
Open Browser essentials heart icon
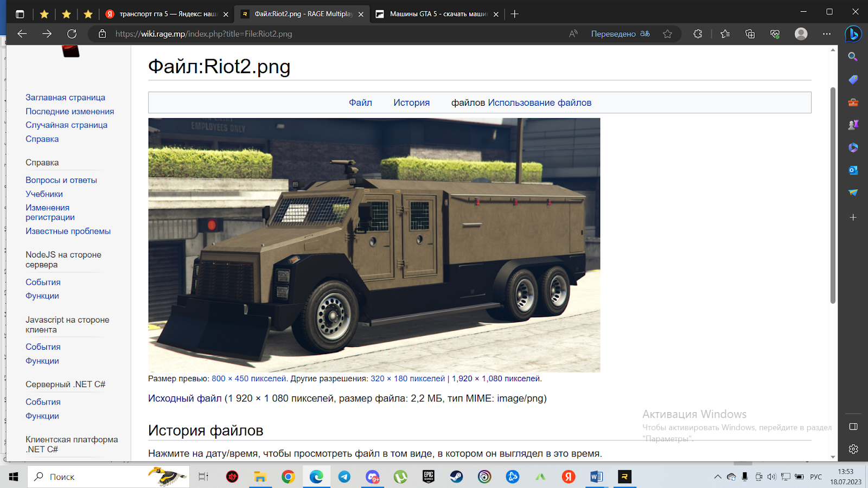pyautogui.click(x=775, y=34)
